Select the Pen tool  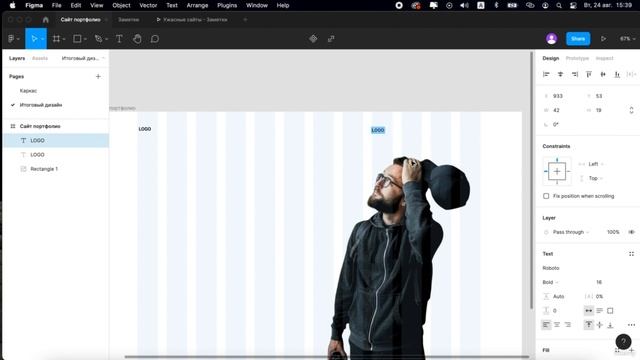[98, 39]
